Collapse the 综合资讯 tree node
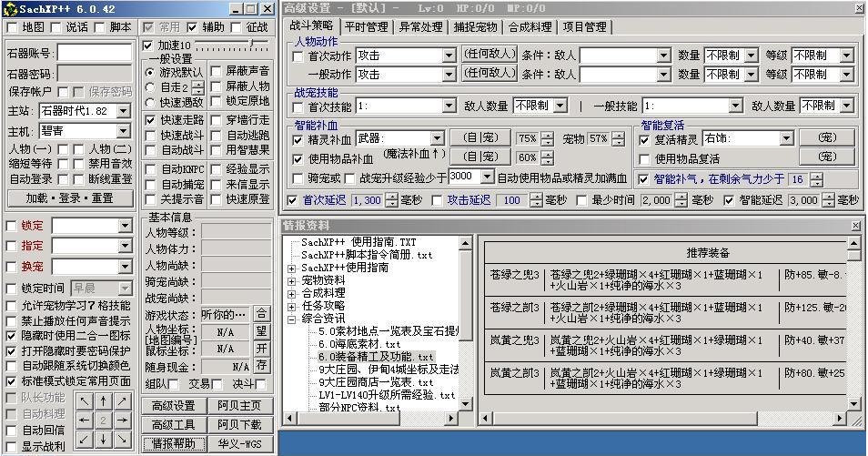This screenshot has width=868, height=456. (x=292, y=319)
